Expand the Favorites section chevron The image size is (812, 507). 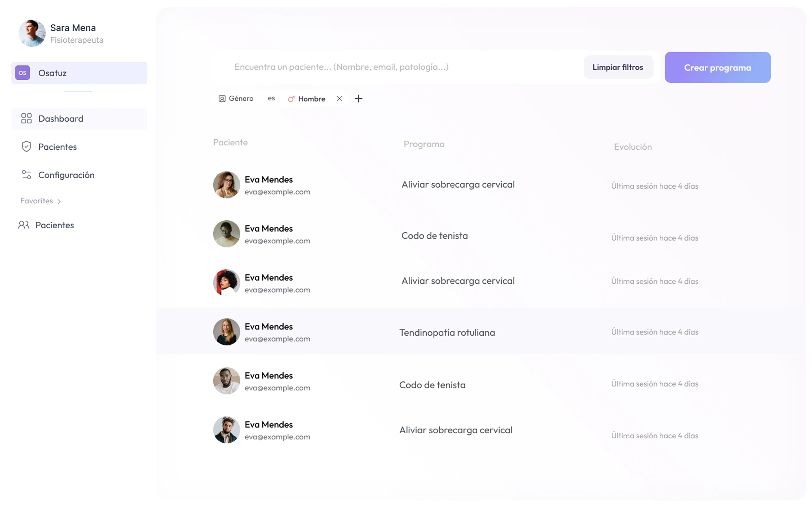point(59,201)
